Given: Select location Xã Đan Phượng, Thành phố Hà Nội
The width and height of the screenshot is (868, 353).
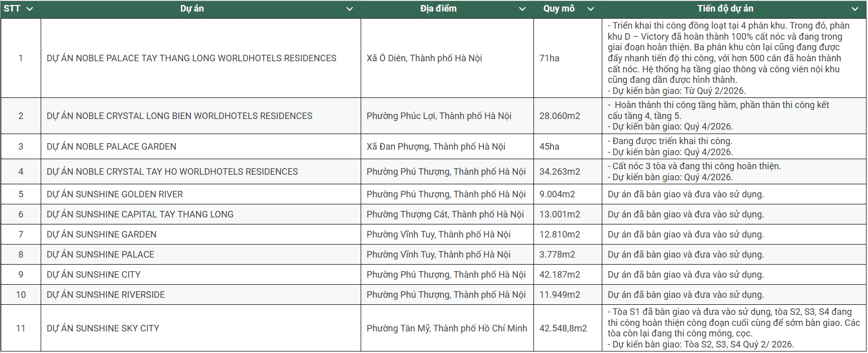Looking at the screenshot, I should [x=436, y=147].
